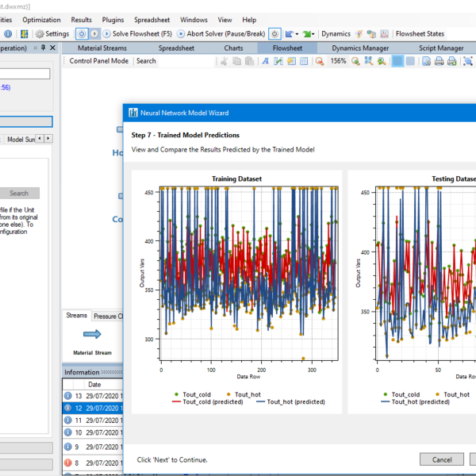
Task: Open the Optimization menu
Action: pyautogui.click(x=41, y=20)
